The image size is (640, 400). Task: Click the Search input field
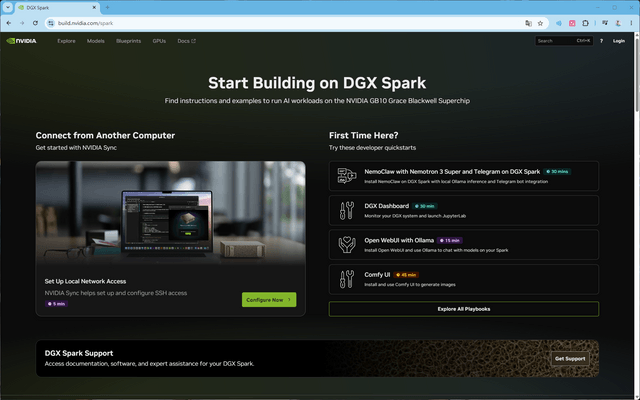pyautogui.click(x=564, y=41)
